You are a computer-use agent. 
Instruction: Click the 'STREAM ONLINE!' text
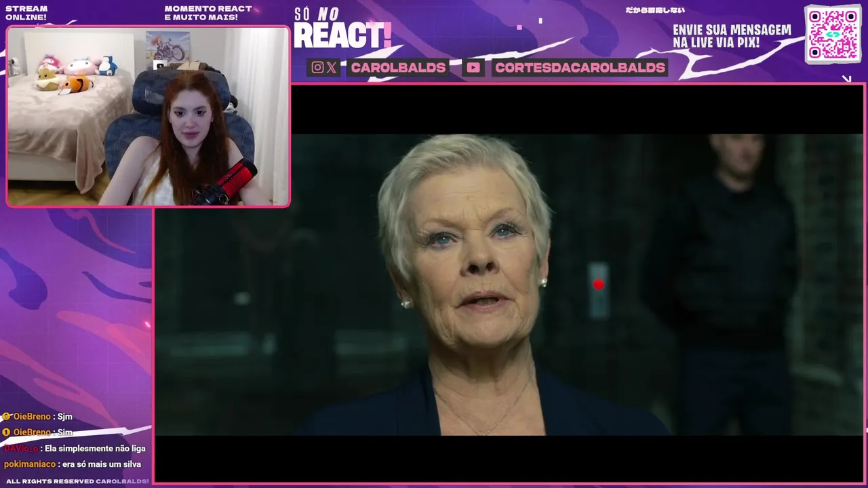pos(26,13)
